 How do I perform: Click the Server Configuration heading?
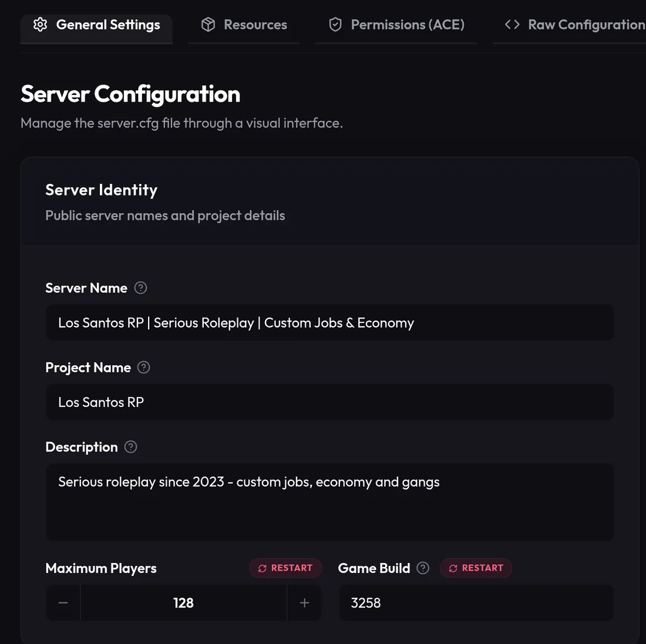(130, 95)
